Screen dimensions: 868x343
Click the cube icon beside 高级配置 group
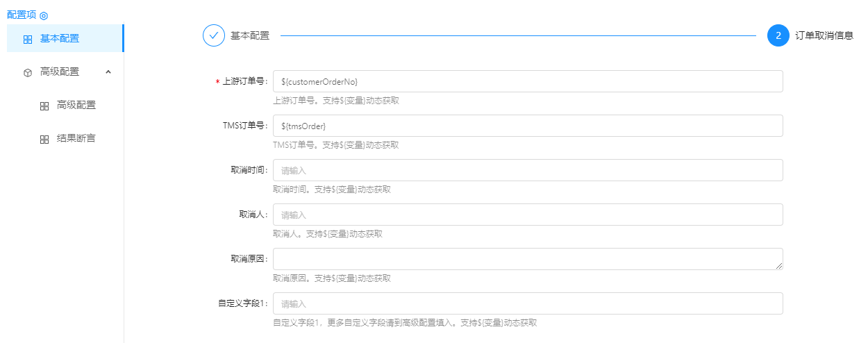pos(28,72)
